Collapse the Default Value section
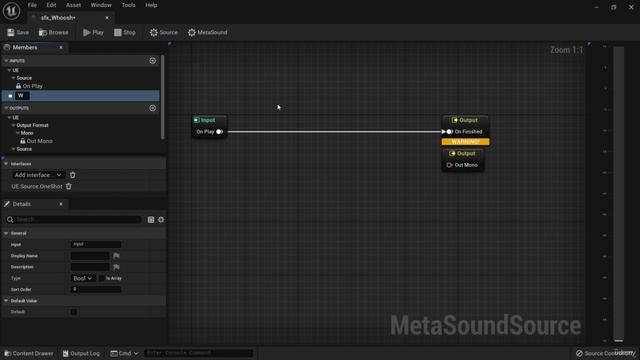This screenshot has width=640, height=360. 6,300
